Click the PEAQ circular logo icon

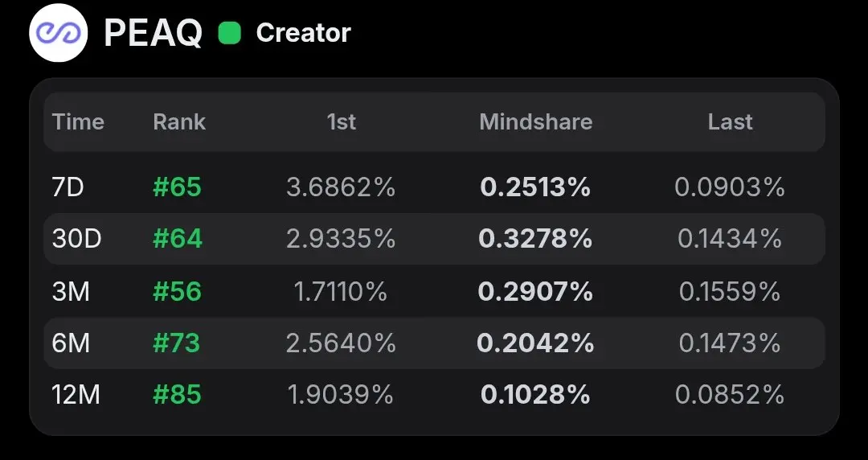pyautogui.click(x=58, y=33)
